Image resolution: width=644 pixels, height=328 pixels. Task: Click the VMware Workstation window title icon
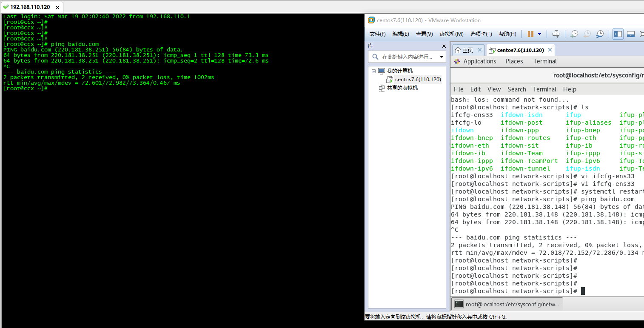[x=371, y=20]
